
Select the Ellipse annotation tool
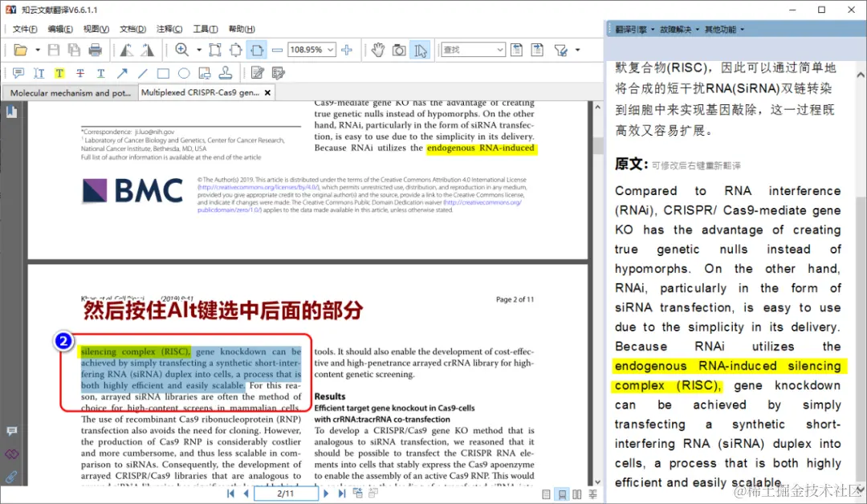tap(182, 72)
